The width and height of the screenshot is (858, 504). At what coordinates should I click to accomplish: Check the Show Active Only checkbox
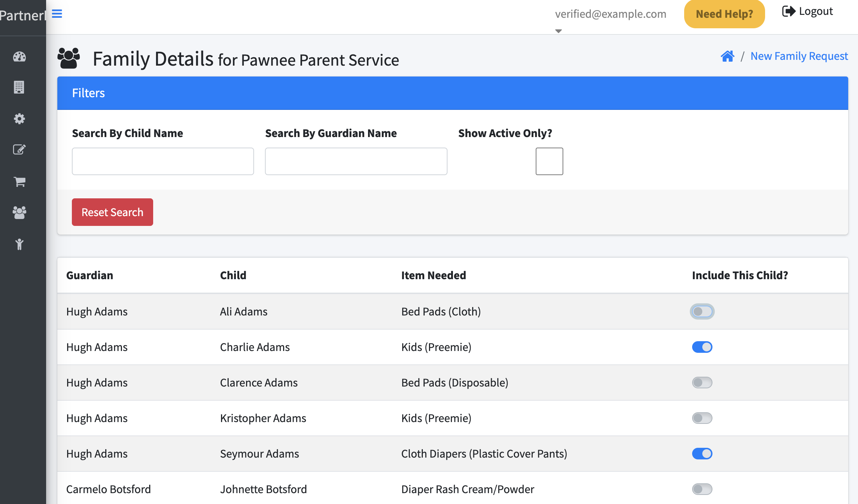(x=549, y=161)
